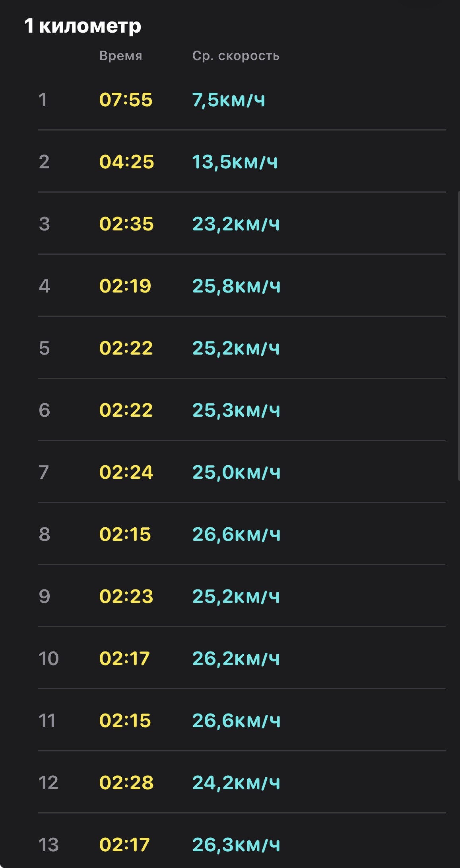Select the "1 километр" section heading
The width and height of the screenshot is (460, 868).
pyautogui.click(x=83, y=26)
